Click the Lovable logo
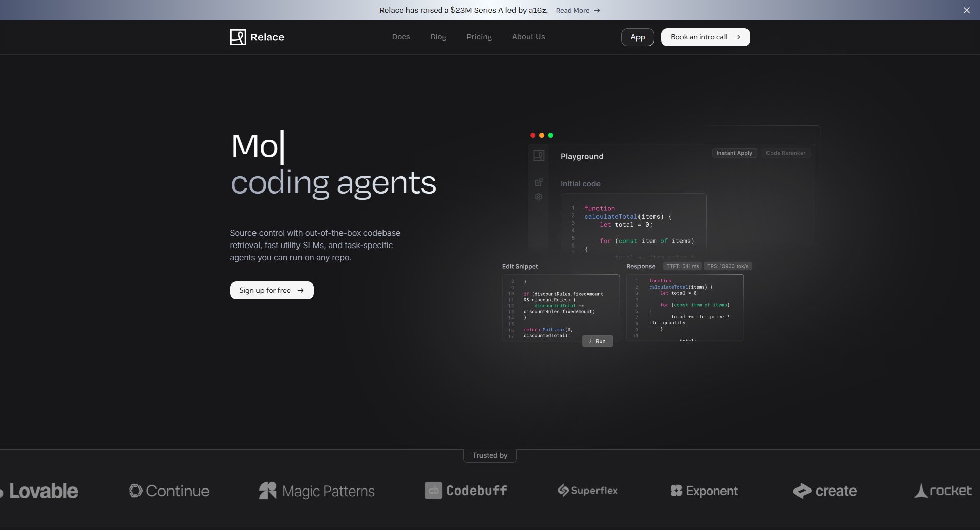Image resolution: width=980 pixels, height=530 pixels. (39, 491)
